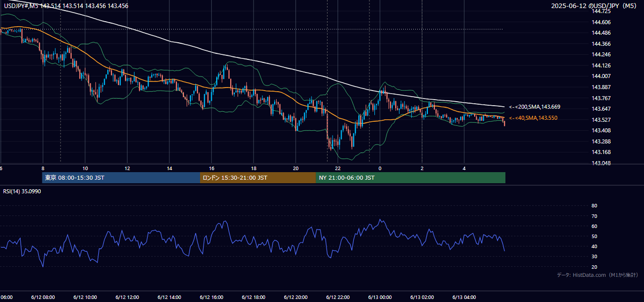The width and height of the screenshot is (644, 302).
Task: Click price axis label 143.048
Action: [602, 163]
